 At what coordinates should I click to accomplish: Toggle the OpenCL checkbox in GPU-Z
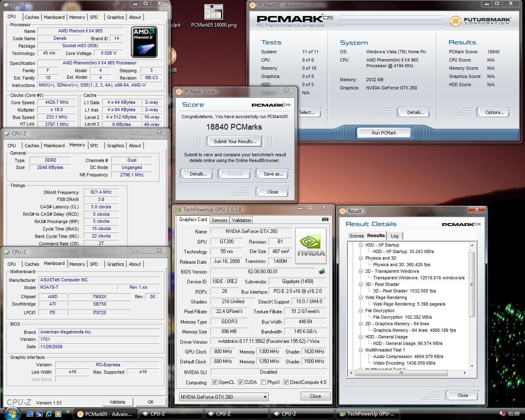coord(215,382)
